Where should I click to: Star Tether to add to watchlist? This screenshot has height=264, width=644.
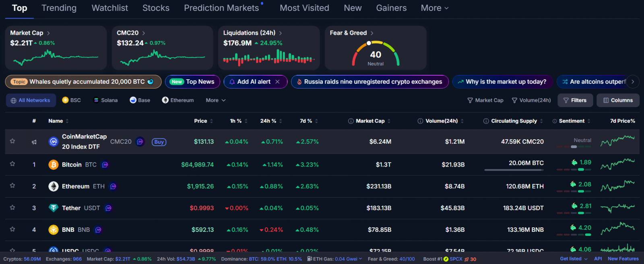[x=12, y=208]
